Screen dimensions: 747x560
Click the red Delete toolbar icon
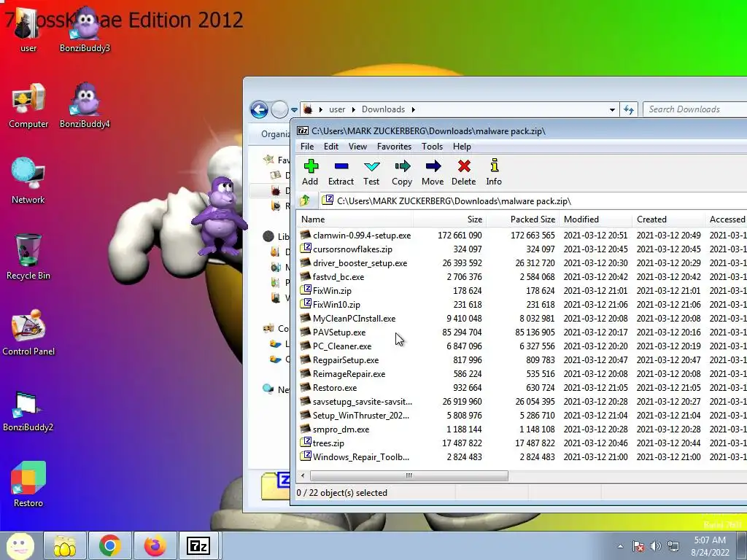(463, 172)
